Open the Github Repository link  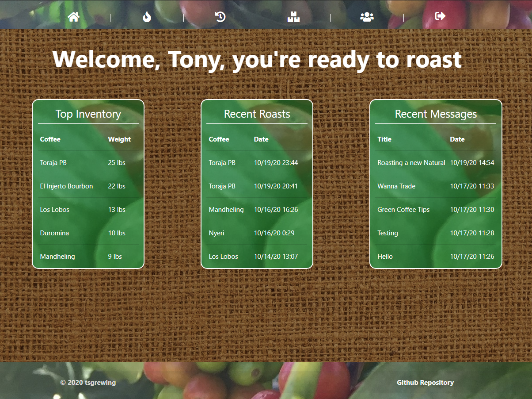425,383
